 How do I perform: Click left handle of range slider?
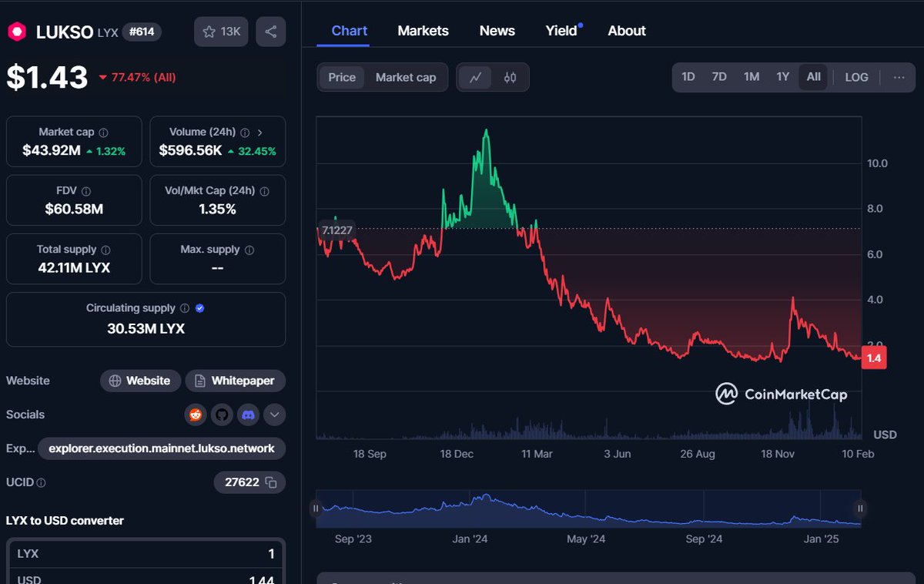pos(316,508)
